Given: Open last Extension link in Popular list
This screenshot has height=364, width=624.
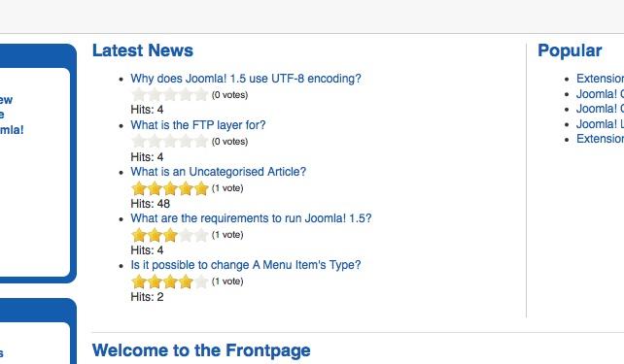Looking at the screenshot, I should click(600, 139).
